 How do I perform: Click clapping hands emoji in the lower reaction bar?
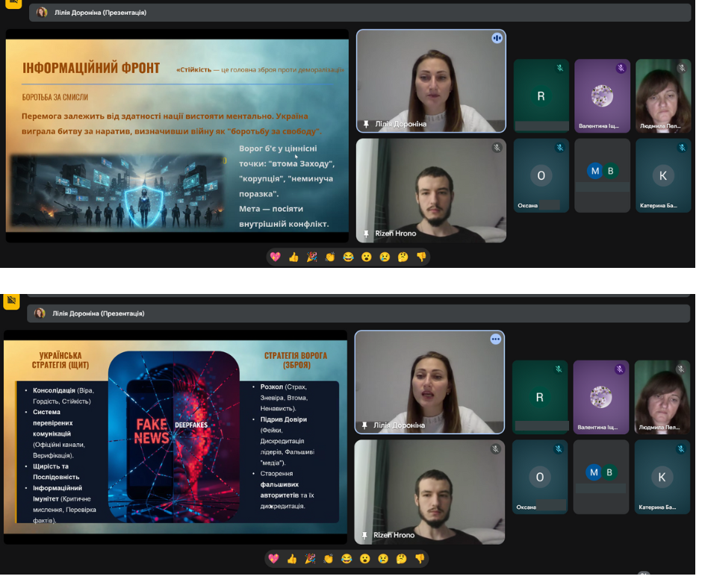tap(329, 558)
